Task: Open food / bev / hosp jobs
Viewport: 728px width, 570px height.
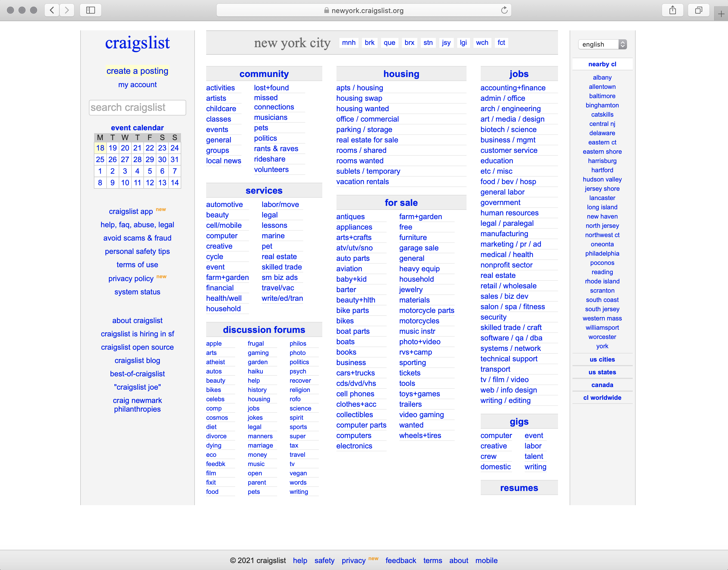Action: (508, 182)
